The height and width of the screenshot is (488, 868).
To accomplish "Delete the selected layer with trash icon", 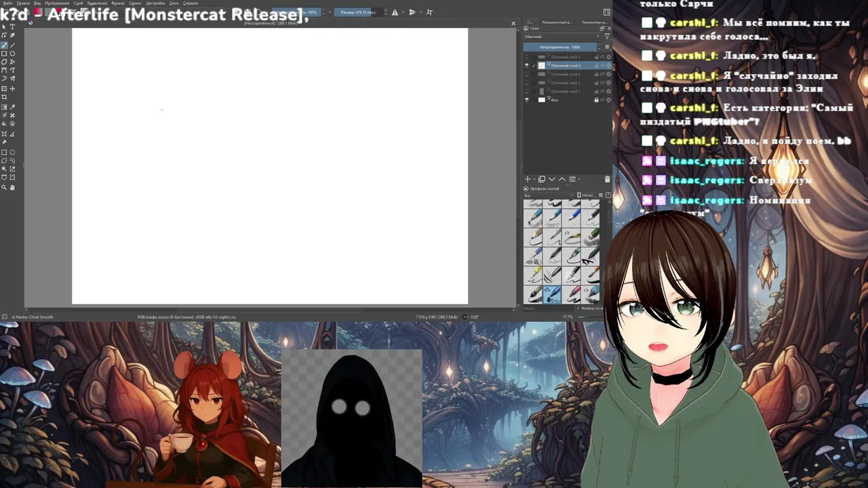I will point(607,179).
